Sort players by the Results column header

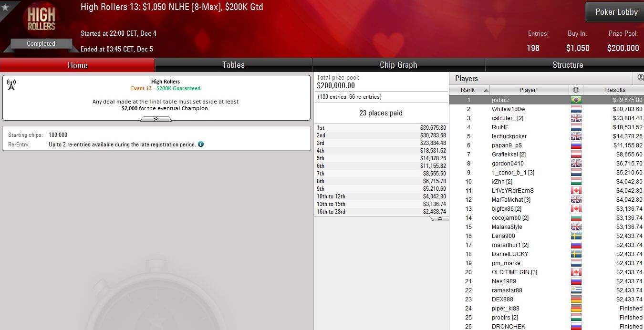[x=614, y=90]
